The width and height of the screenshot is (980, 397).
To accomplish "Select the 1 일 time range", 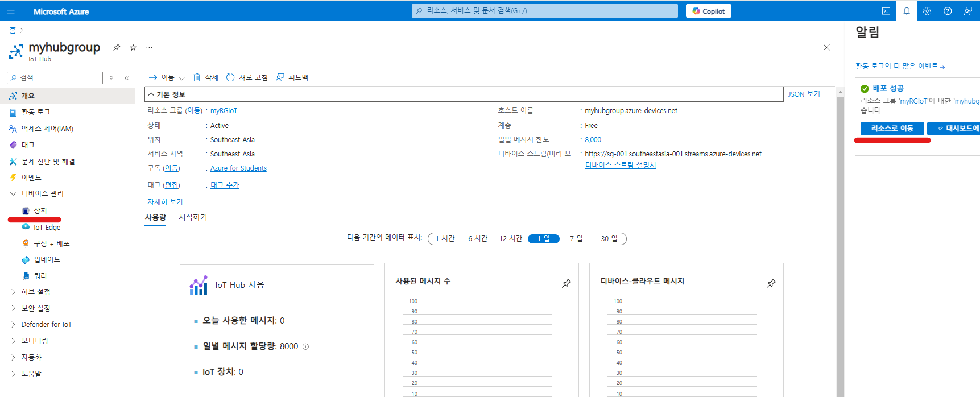I will pyautogui.click(x=544, y=239).
